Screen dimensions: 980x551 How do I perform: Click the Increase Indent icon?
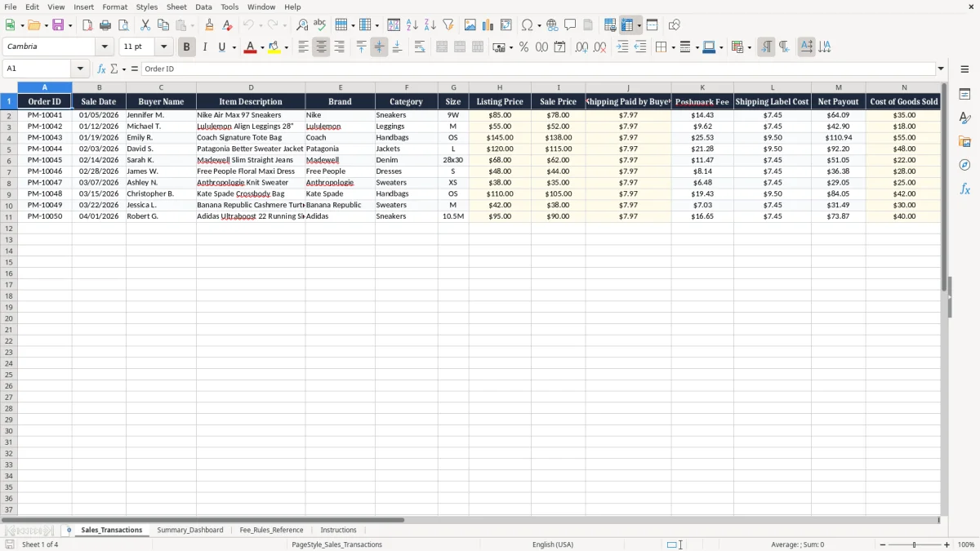tap(622, 47)
